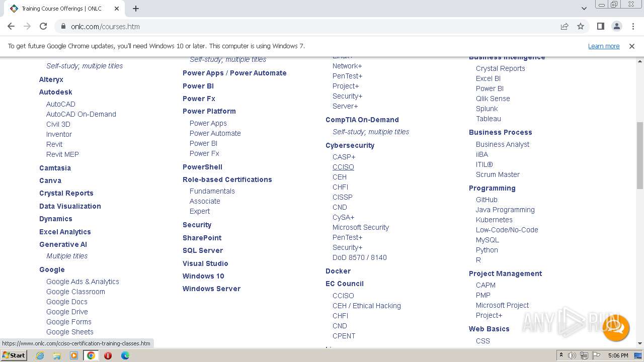Screen dimensions: 644x362
Task: Switch to Chrome in the taskbar
Action: click(x=91, y=355)
